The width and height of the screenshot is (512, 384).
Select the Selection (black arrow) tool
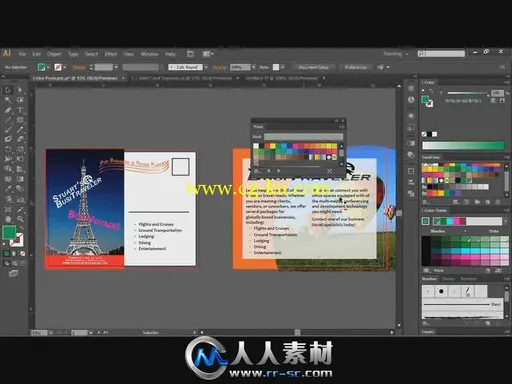[8, 90]
